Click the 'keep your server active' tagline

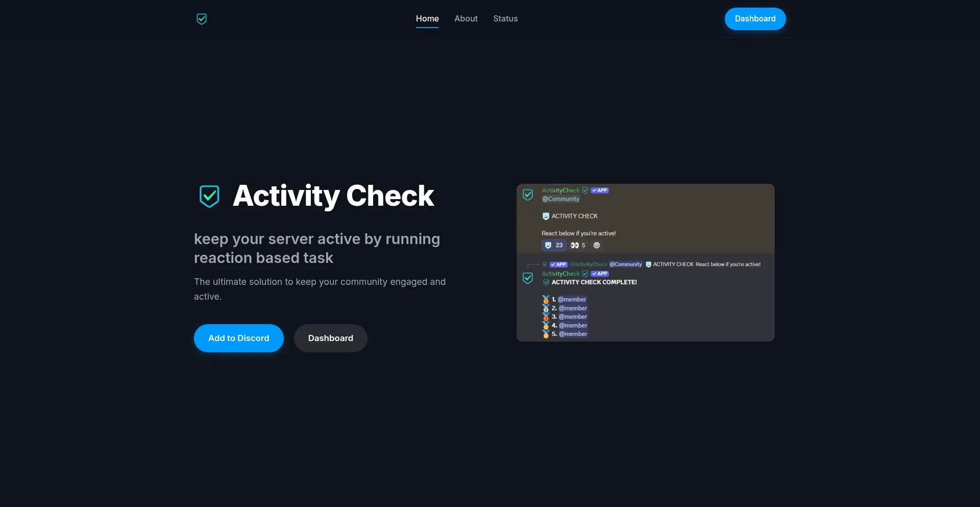point(317,248)
